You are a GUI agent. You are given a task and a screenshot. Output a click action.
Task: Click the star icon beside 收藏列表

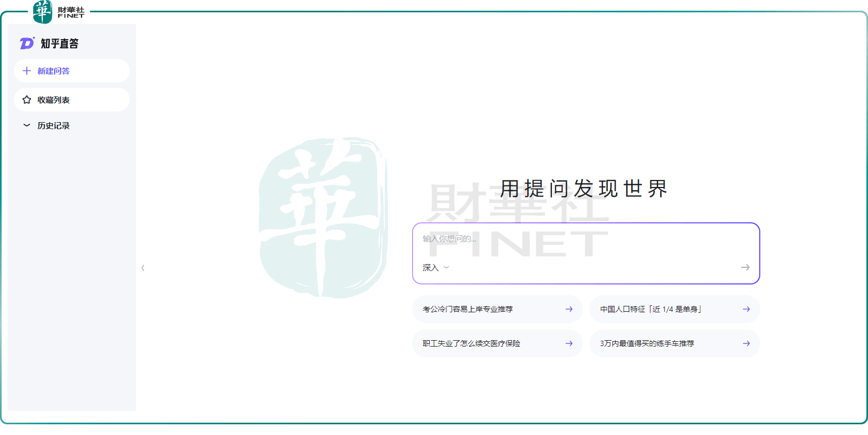click(27, 100)
